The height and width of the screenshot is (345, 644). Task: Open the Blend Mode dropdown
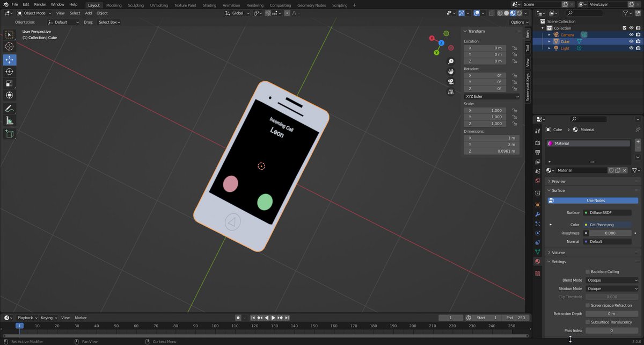(612, 280)
